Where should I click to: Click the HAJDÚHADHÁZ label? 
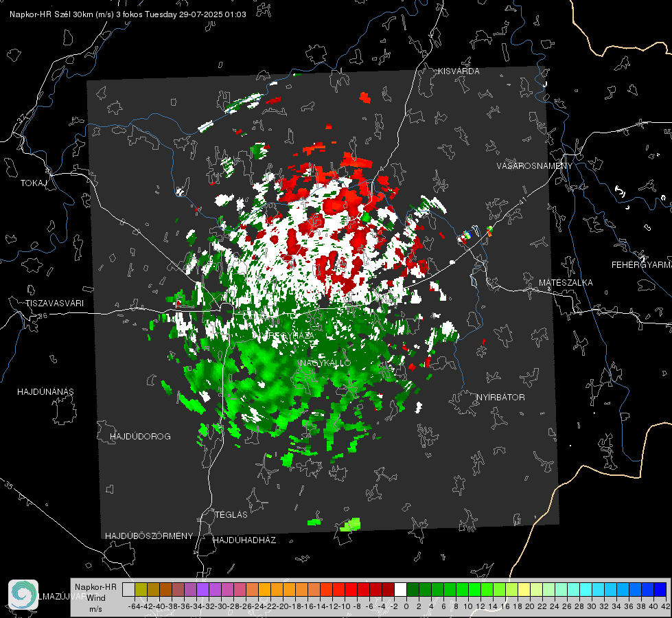pos(244,540)
